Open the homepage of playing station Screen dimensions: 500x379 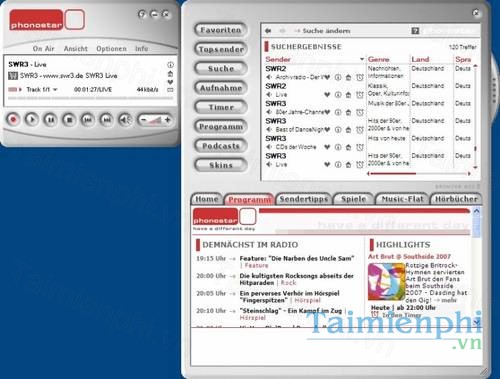point(170,74)
